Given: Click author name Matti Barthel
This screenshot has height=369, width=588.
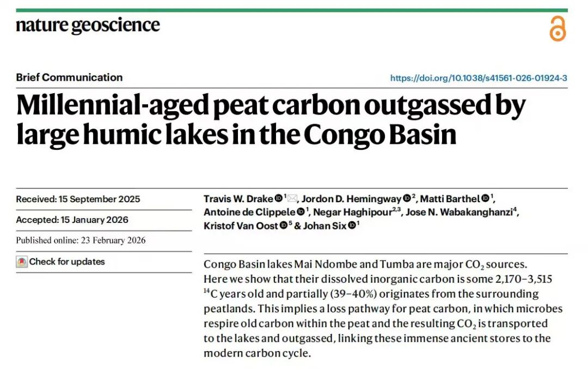Looking at the screenshot, I should pos(451,199).
